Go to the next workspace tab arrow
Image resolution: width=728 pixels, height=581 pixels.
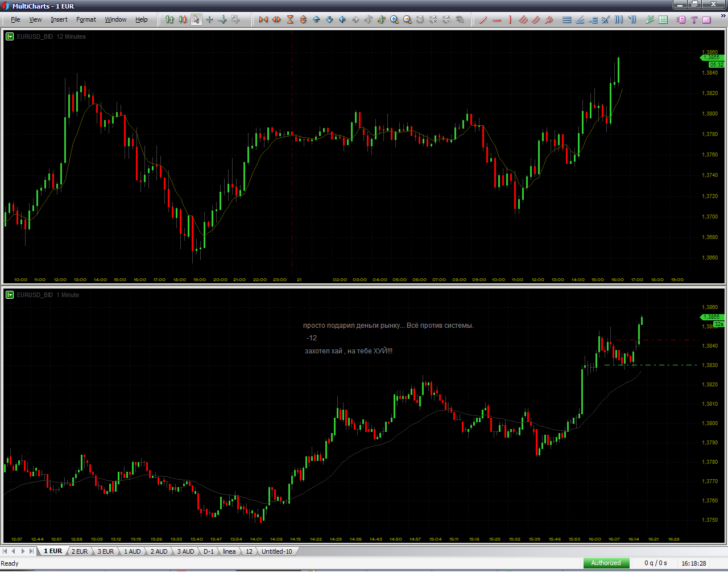(23, 551)
